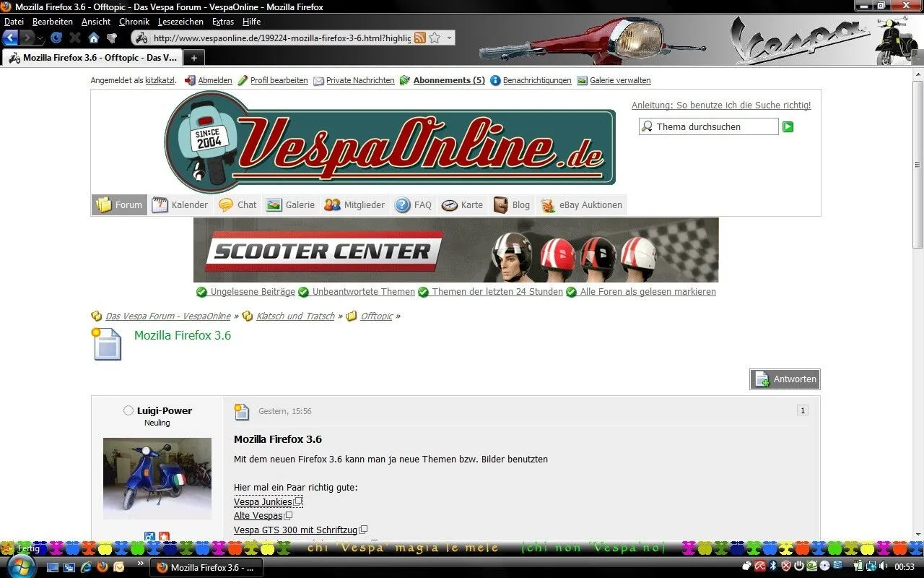Open the FAQ navigation tab
924x578 pixels.
click(x=414, y=205)
